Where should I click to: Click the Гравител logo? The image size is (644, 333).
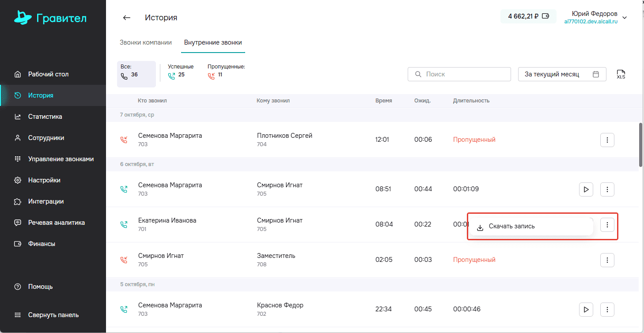coord(50,18)
